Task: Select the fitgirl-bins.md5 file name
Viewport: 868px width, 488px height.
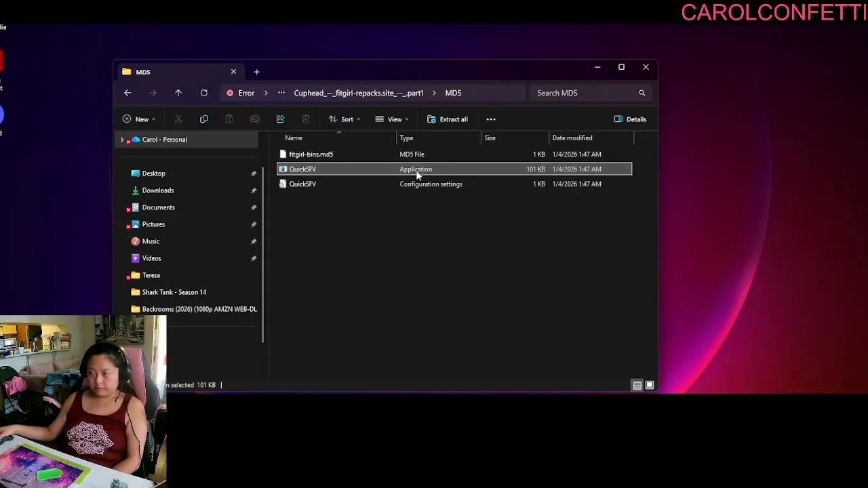Action: pyautogui.click(x=311, y=155)
